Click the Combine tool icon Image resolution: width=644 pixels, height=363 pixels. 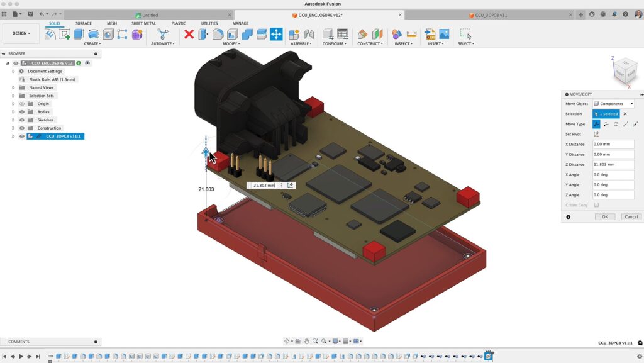pyautogui.click(x=247, y=35)
